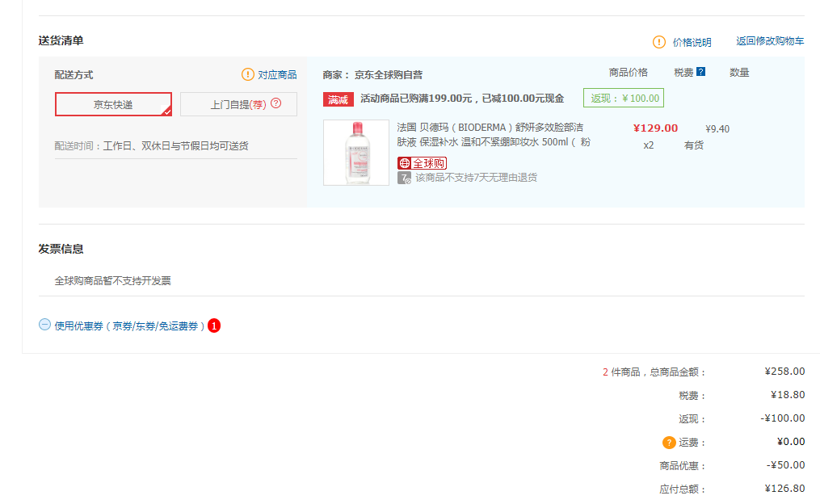The width and height of the screenshot is (820, 504).
Task: Click the blue help icon next to 税费
Action: (x=700, y=72)
